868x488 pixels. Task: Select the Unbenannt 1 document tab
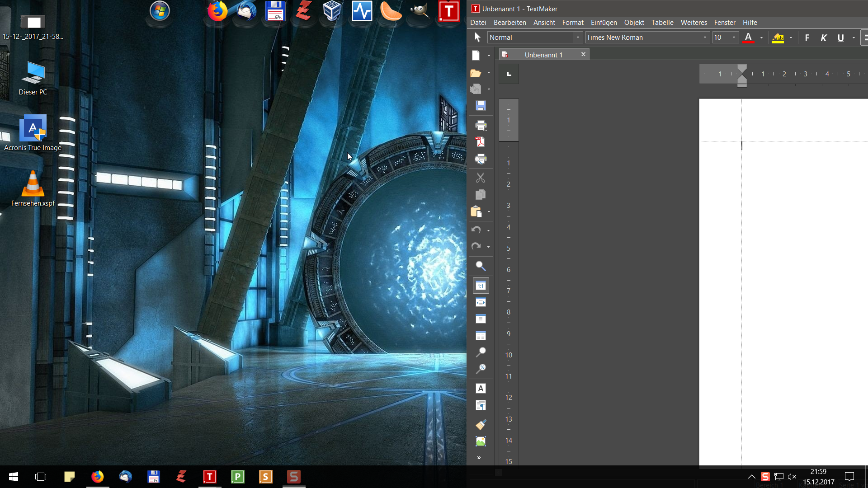point(543,55)
